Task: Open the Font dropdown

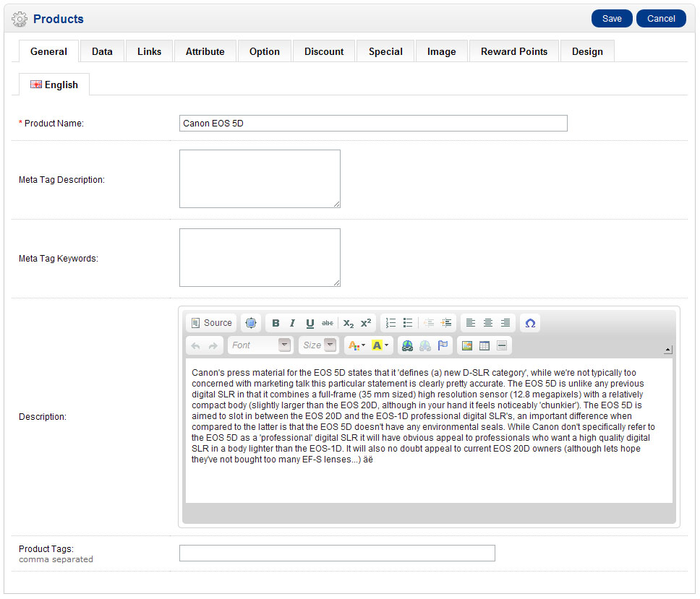Action: [x=260, y=345]
